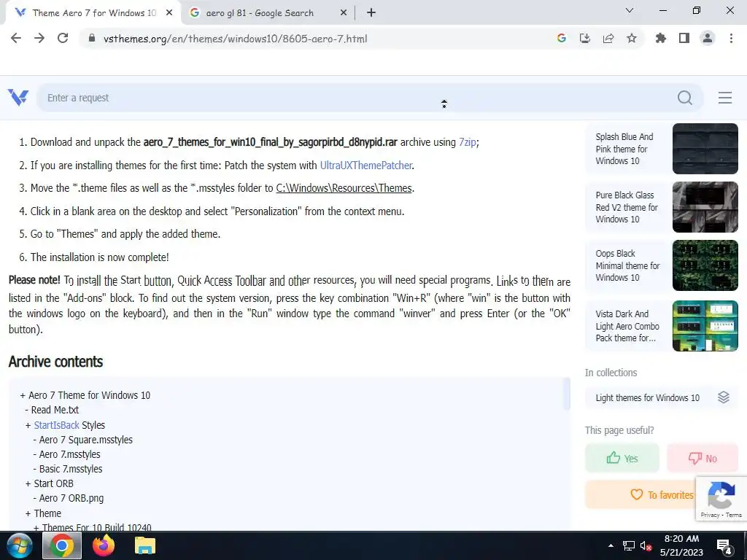Screen dimensions: 747x560
Task: Open the StartIsBack link
Action: click(x=56, y=425)
